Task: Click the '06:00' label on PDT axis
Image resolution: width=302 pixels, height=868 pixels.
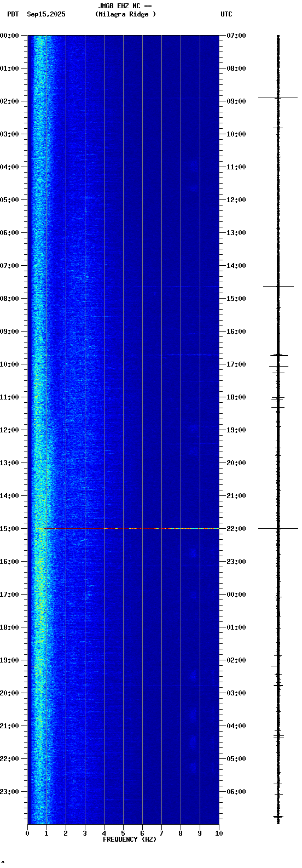Action: click(9, 233)
